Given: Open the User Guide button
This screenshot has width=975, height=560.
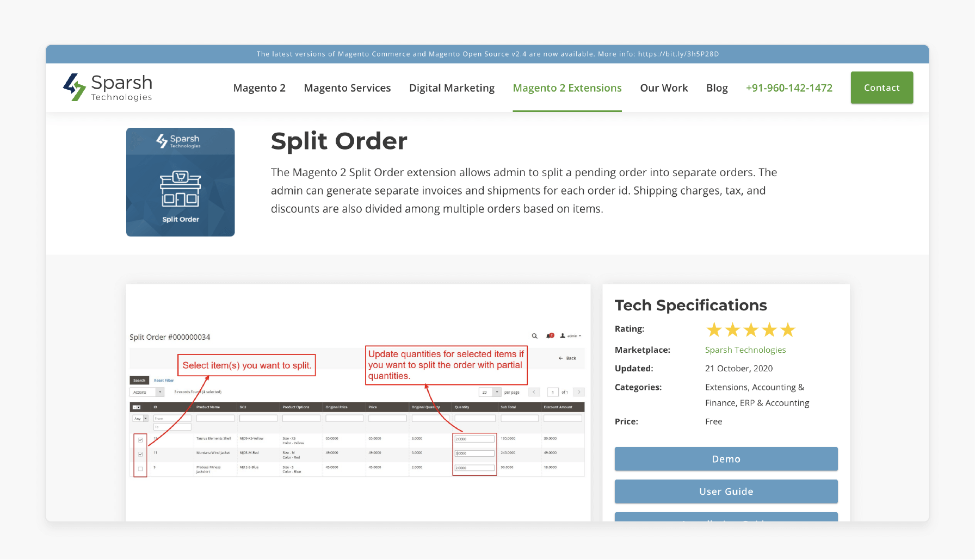Looking at the screenshot, I should [x=726, y=491].
